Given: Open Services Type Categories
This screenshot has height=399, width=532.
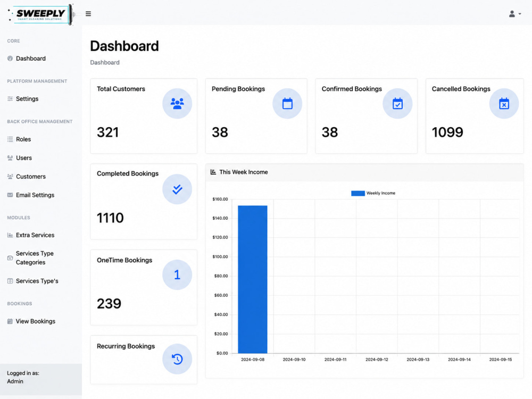Looking at the screenshot, I should pyautogui.click(x=35, y=258).
